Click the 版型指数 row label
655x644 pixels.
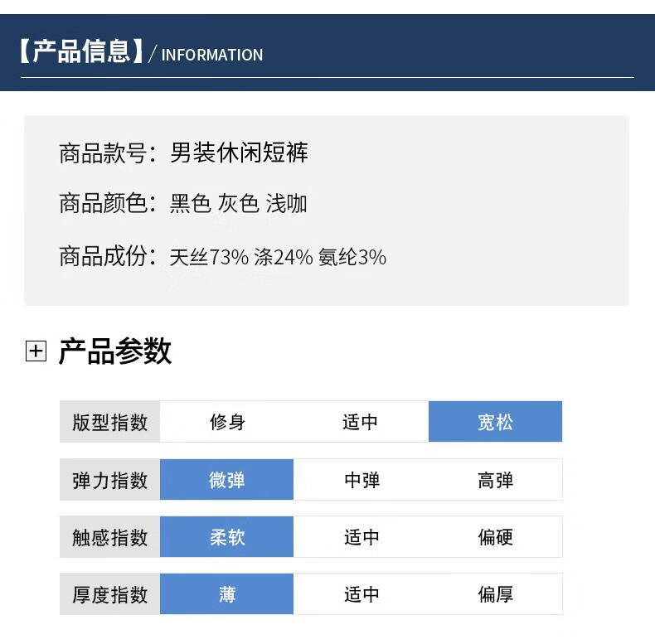[x=110, y=422]
